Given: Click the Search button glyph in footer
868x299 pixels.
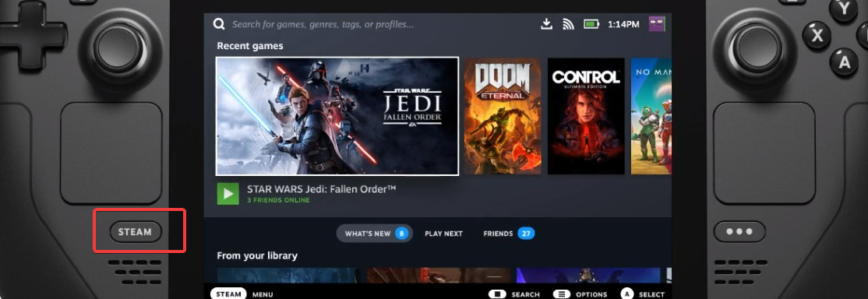Looking at the screenshot, I should (497, 294).
